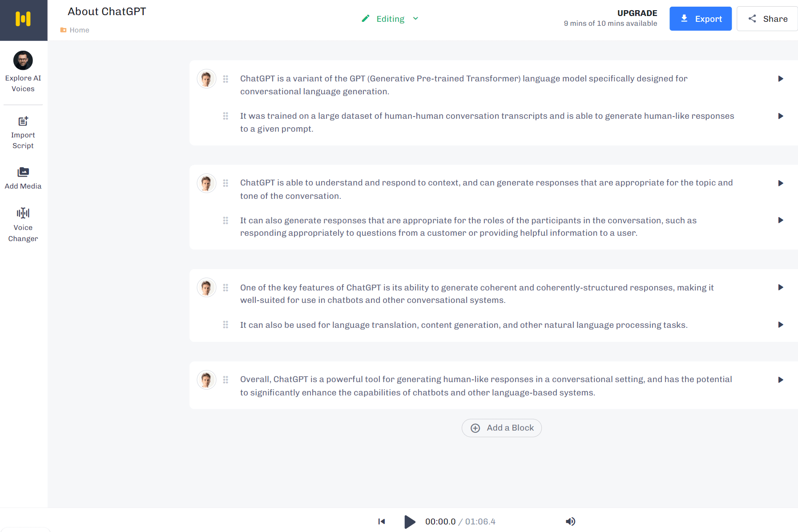798x532 pixels.
Task: Click voice avatar of first block 'ChatGPT is a variant'
Action: click(206, 79)
